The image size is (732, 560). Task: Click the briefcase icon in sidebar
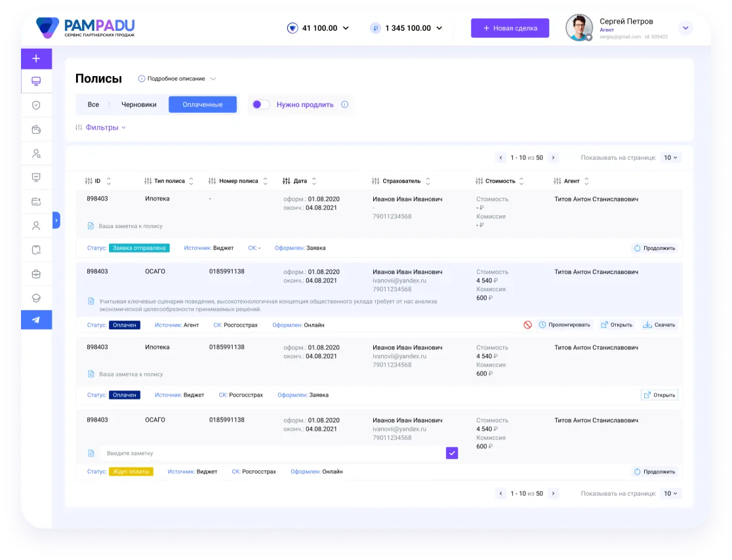coord(36,273)
